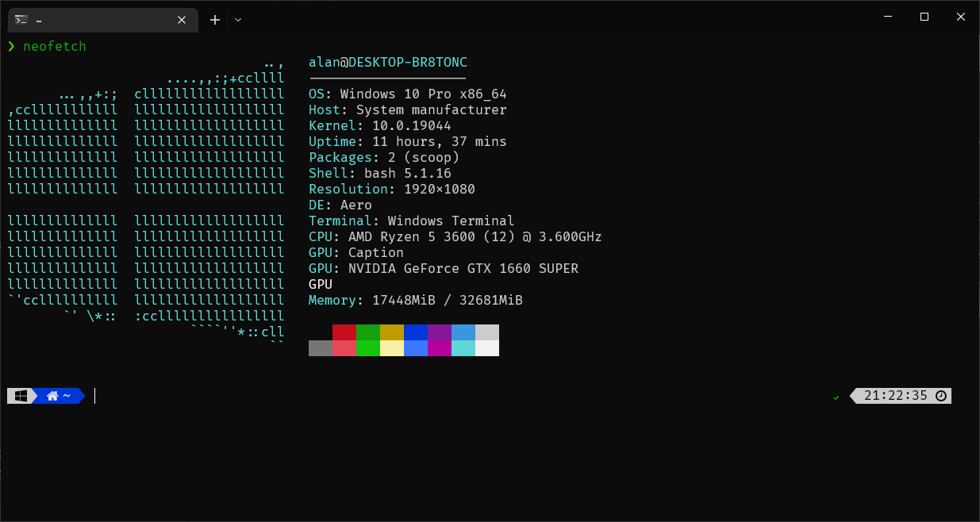Click the Uptime: 11 hours, 37 mins line
The width and height of the screenshot is (980, 522).
pyautogui.click(x=408, y=142)
